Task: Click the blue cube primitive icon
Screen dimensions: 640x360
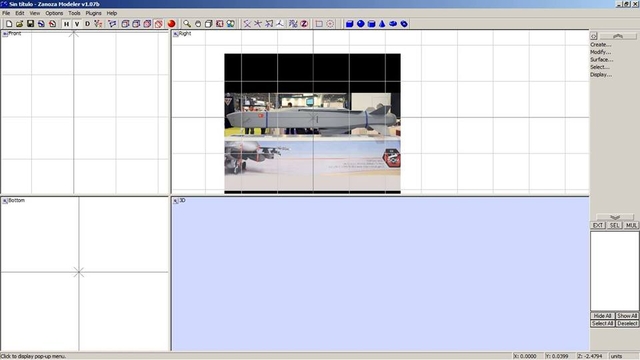Action: 349,24
